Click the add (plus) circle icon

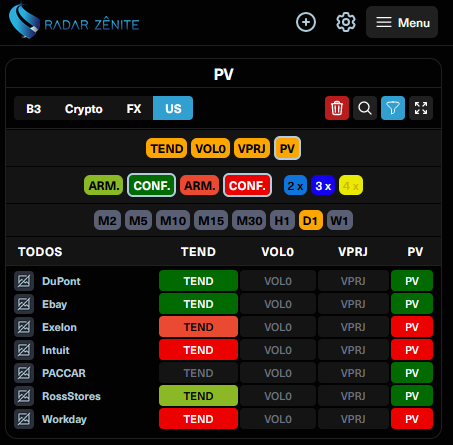point(306,22)
